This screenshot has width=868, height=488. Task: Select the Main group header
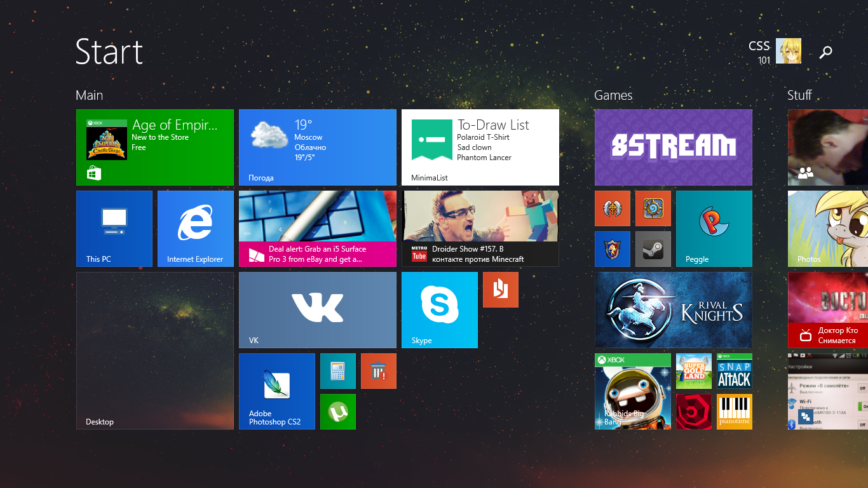pyautogui.click(x=89, y=95)
